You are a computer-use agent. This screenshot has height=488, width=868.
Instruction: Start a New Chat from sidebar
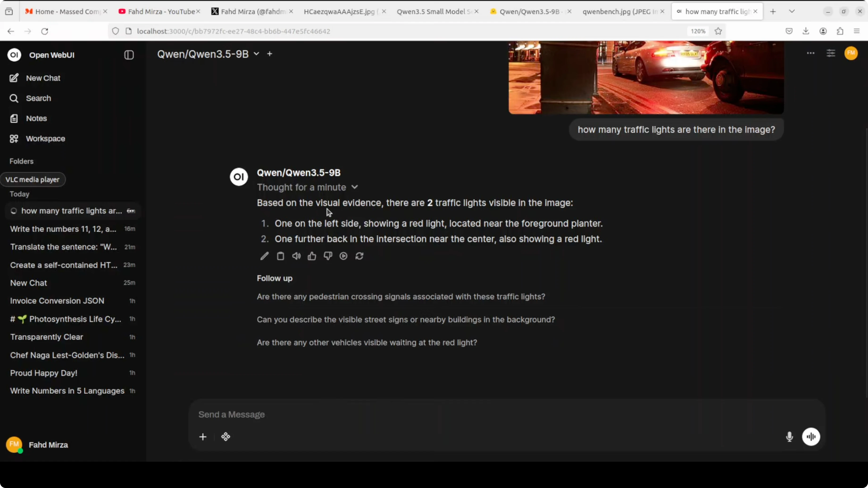click(43, 78)
